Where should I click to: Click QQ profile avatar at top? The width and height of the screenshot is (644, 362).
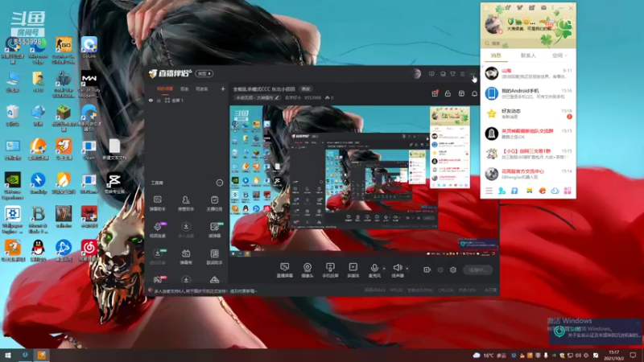493,25
